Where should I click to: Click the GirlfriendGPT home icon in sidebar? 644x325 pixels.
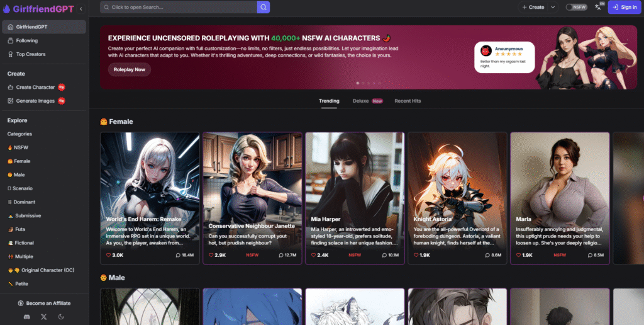(11, 26)
